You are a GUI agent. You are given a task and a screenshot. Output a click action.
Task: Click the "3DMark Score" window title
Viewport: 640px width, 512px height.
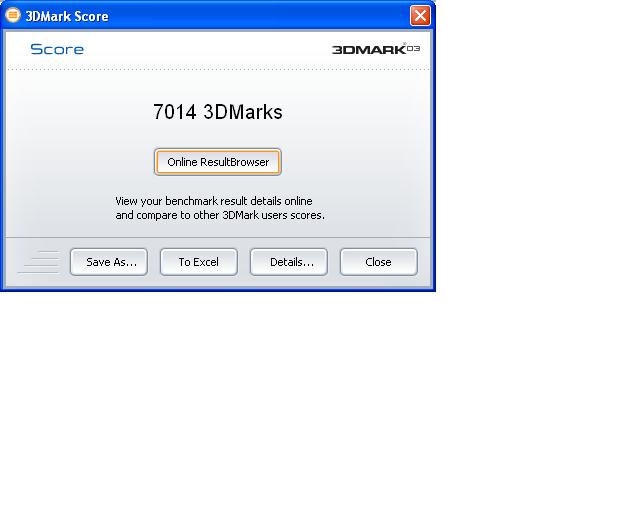click(67, 16)
